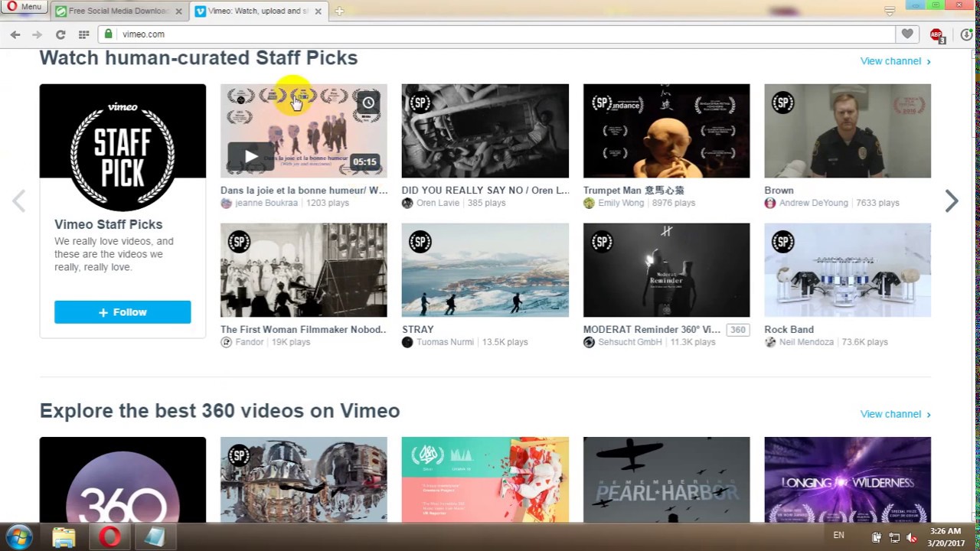Bookmark page with heart icon
980x551 pixels.
click(x=907, y=34)
